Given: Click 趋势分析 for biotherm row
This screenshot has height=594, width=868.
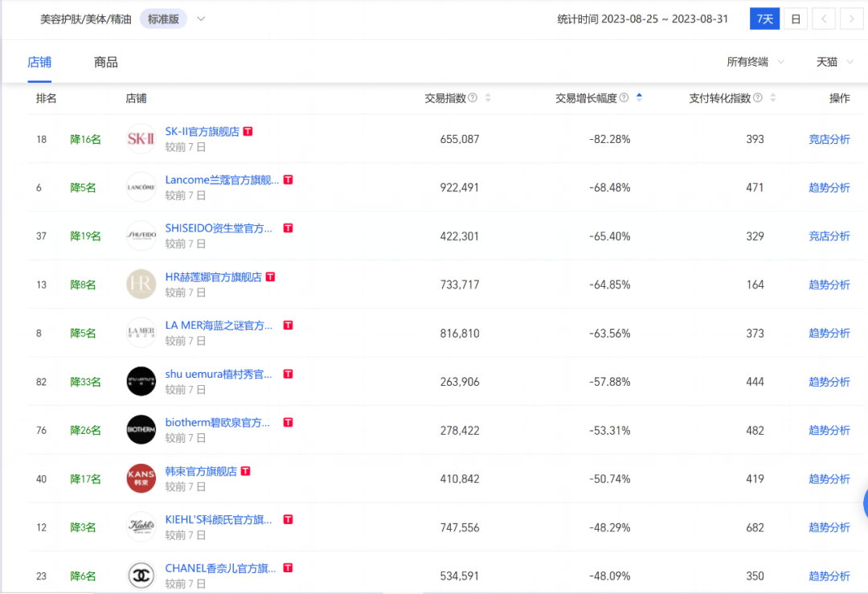Looking at the screenshot, I should 829,430.
